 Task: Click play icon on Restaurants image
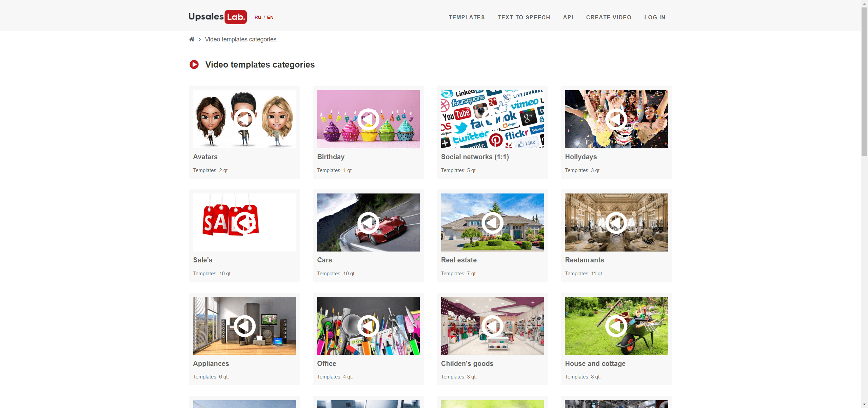[616, 223]
